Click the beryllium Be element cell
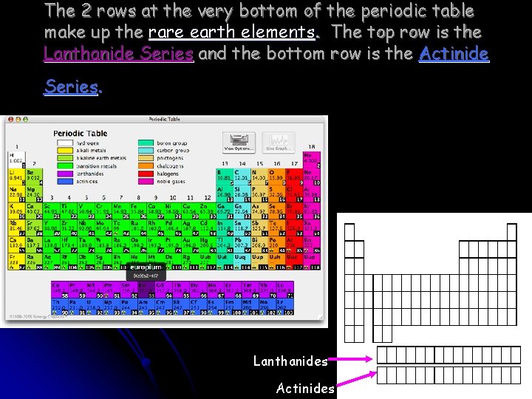 (x=34, y=177)
